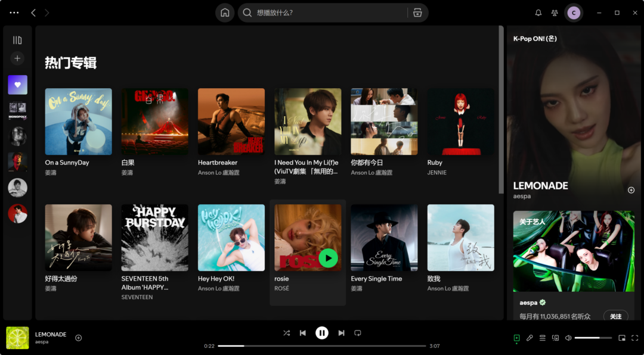Open the Heartbreaker album title
The image size is (644, 355).
click(x=218, y=163)
